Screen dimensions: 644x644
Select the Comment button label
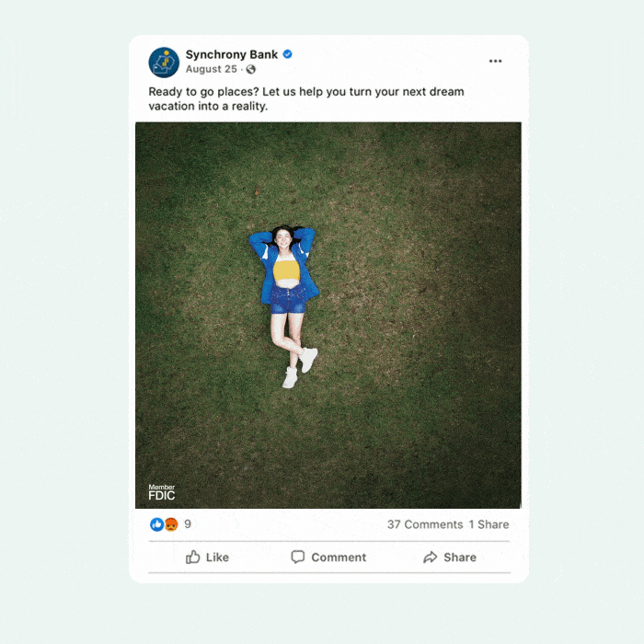(x=339, y=558)
